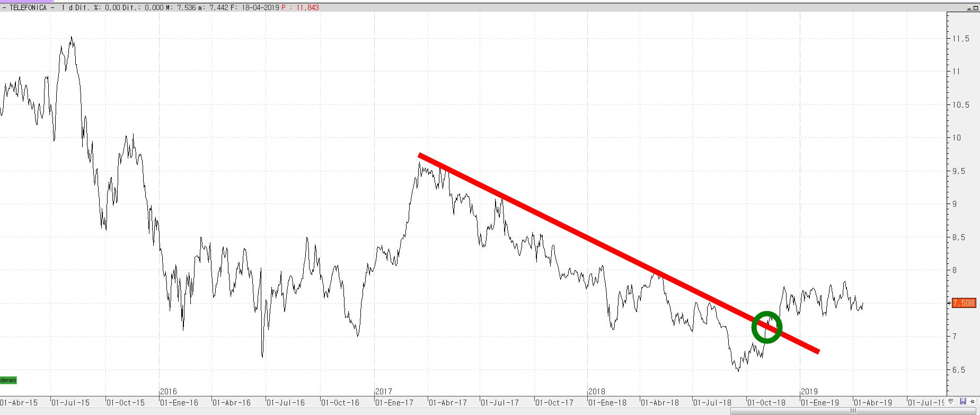980x415 pixels.
Task: Click the 01-Jul-15 date label on axis
Action: (71, 403)
